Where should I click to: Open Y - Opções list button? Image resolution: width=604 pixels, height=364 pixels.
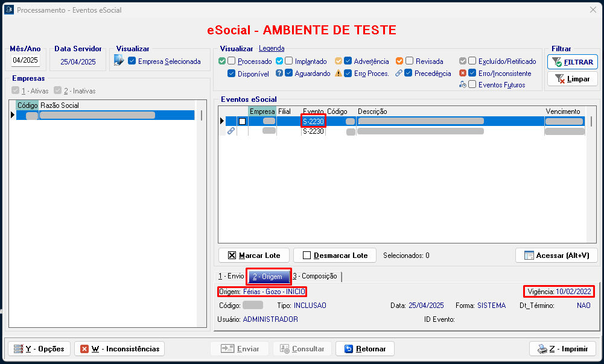click(x=39, y=349)
